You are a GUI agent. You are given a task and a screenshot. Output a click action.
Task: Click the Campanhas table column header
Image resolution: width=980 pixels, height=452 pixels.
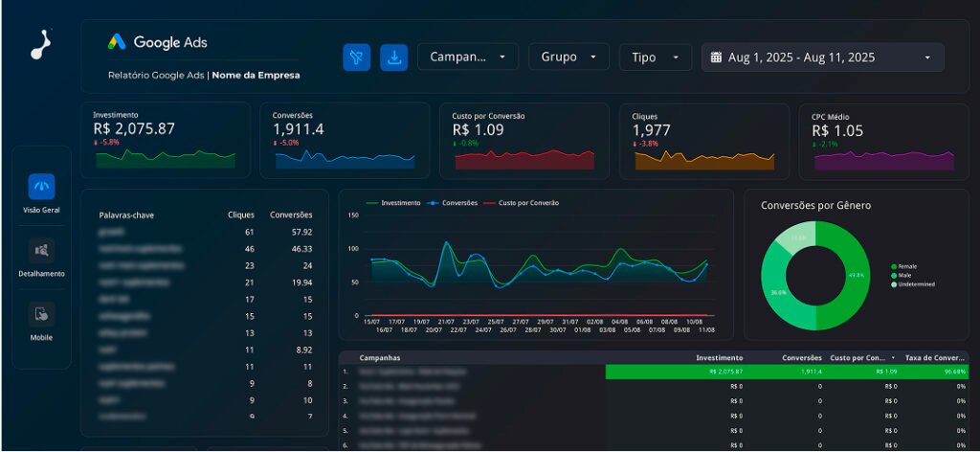pyautogui.click(x=380, y=357)
